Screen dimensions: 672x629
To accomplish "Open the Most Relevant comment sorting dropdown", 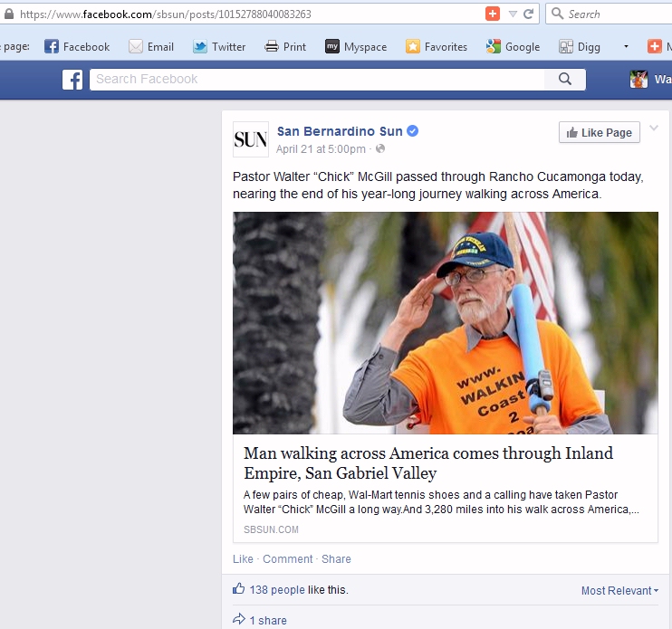I will click(x=619, y=590).
